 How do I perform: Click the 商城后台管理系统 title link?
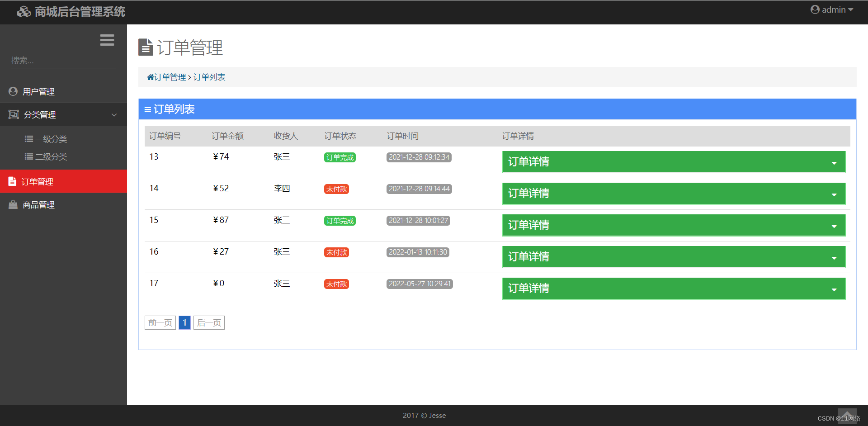[80, 11]
